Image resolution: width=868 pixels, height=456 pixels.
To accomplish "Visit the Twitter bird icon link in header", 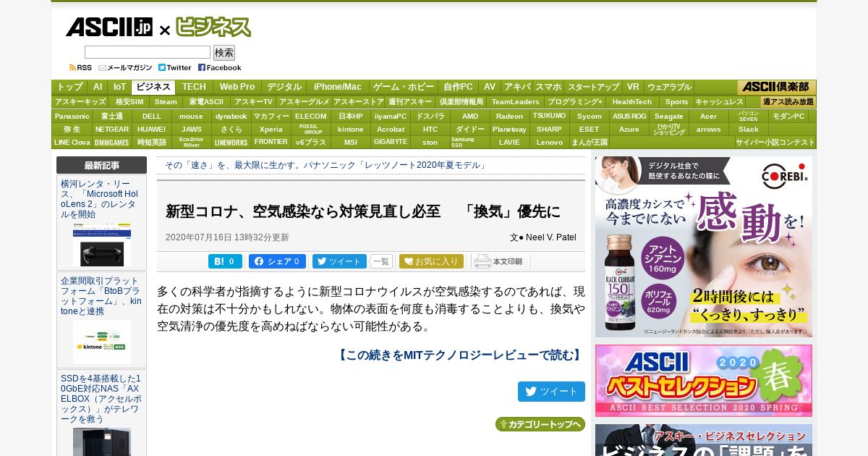I will pyautogui.click(x=174, y=67).
